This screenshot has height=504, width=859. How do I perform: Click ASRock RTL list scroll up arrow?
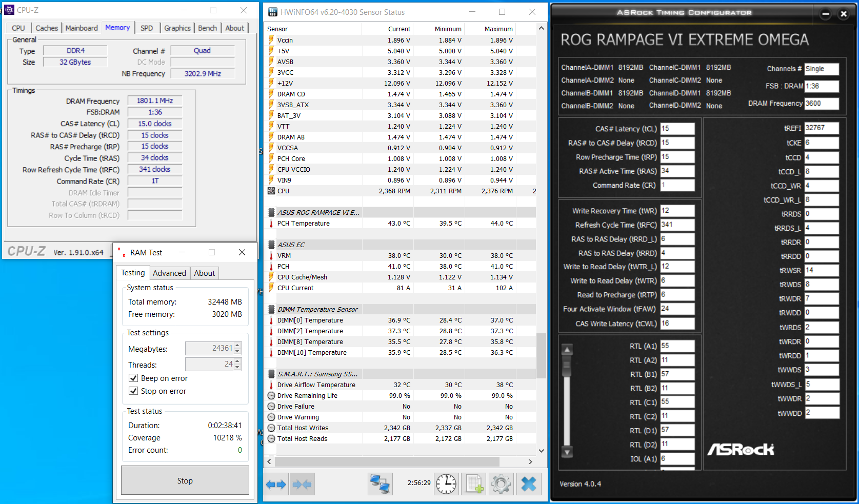point(567,350)
